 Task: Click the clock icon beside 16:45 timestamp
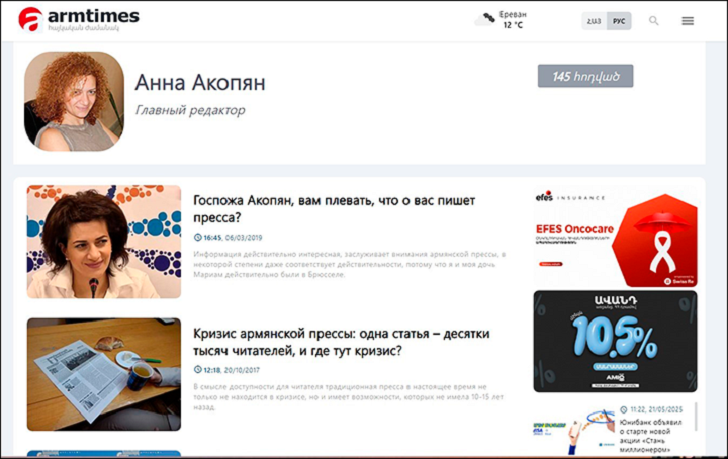(x=197, y=238)
